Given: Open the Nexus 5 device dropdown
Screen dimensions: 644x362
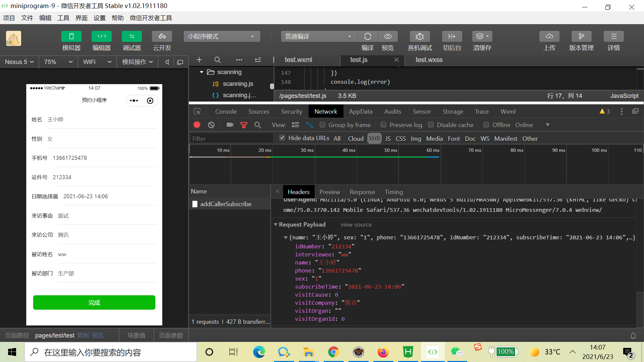Looking at the screenshot, I should coord(19,62).
